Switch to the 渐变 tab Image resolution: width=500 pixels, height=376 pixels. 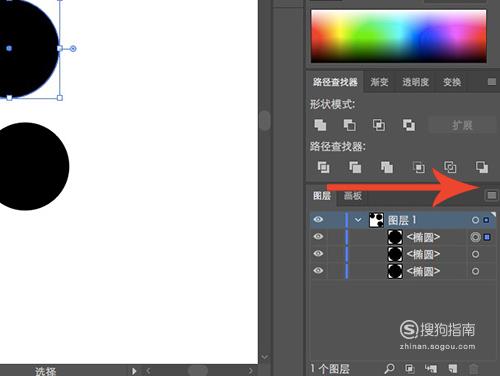click(379, 82)
